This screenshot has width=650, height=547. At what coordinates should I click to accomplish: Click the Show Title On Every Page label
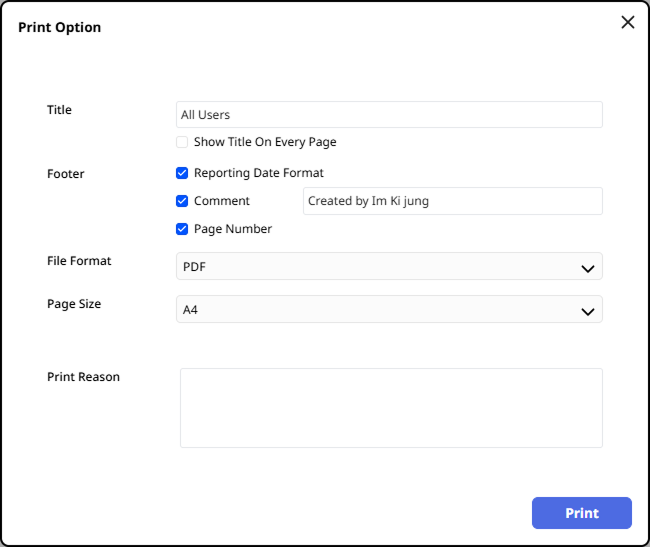coord(265,142)
